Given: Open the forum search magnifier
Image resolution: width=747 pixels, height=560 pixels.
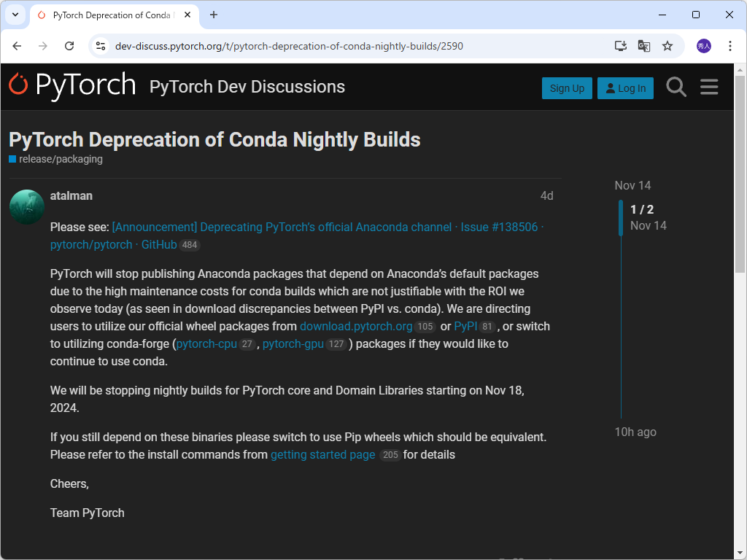Looking at the screenshot, I should [x=676, y=87].
